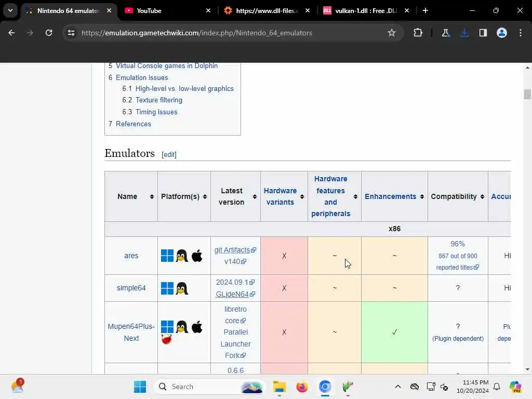This screenshot has width=532, height=399.
Task: Switch to the dll-files.com tab
Action: pyautogui.click(x=267, y=11)
